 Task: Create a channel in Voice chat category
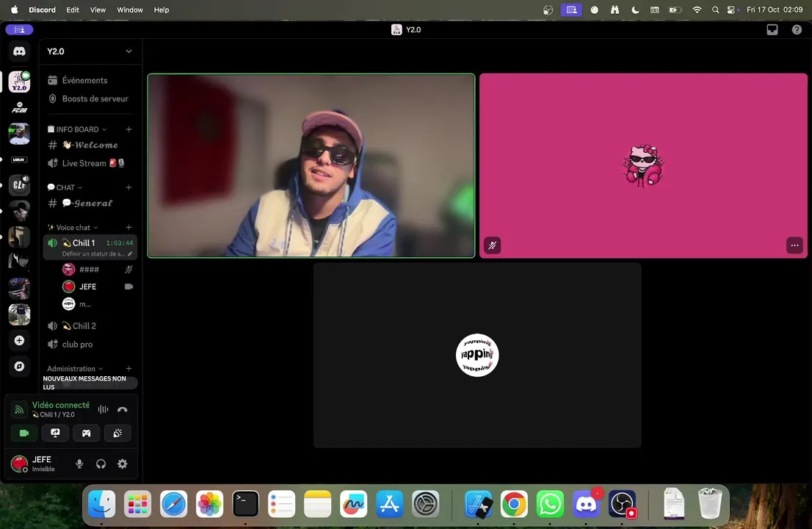pos(129,228)
